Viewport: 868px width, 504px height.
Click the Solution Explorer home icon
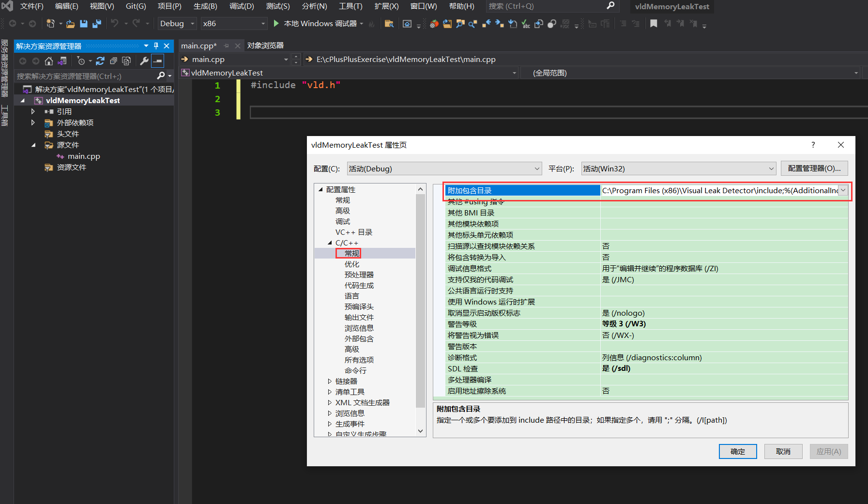(x=48, y=61)
